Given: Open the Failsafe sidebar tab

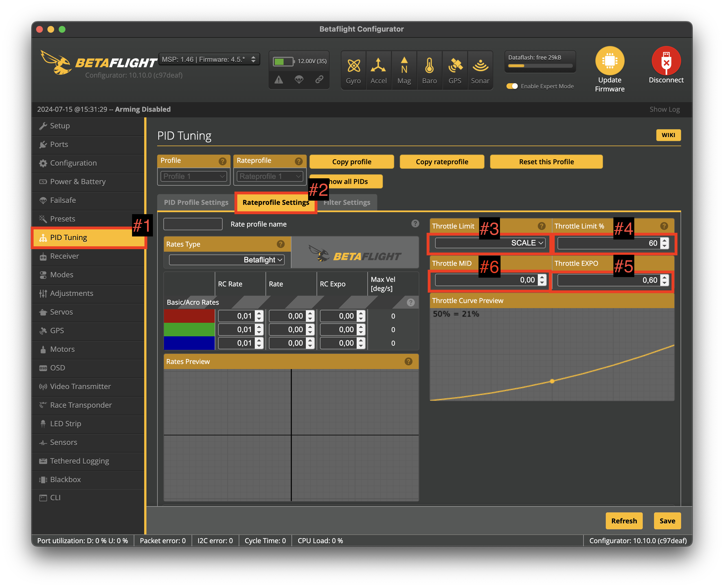Looking at the screenshot, I should [88, 200].
